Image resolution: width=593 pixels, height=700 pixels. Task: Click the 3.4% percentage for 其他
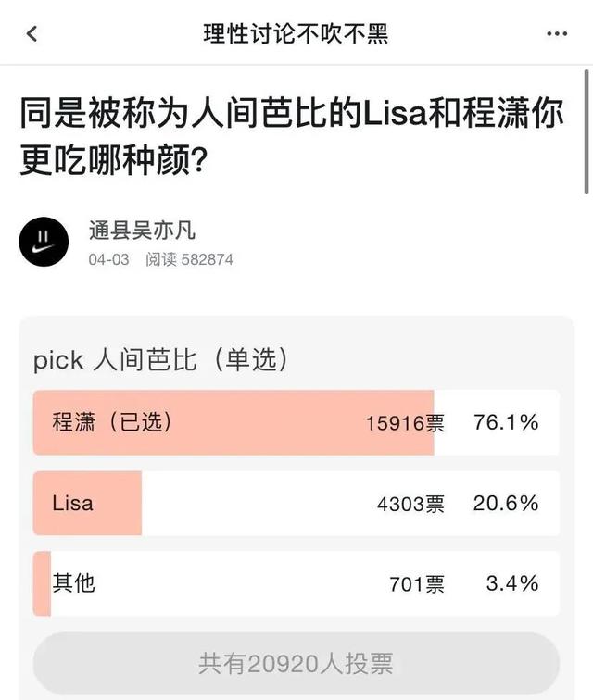click(x=512, y=583)
